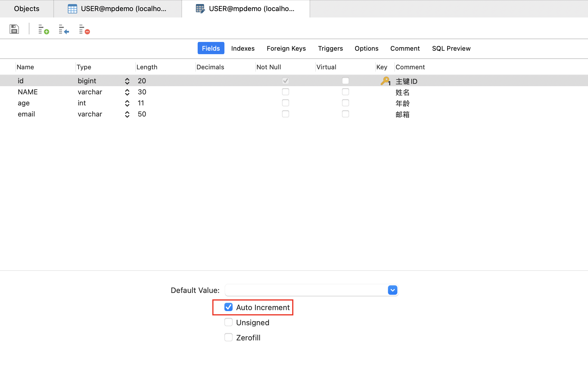
Task: Open type selector for the id field
Action: click(127, 81)
